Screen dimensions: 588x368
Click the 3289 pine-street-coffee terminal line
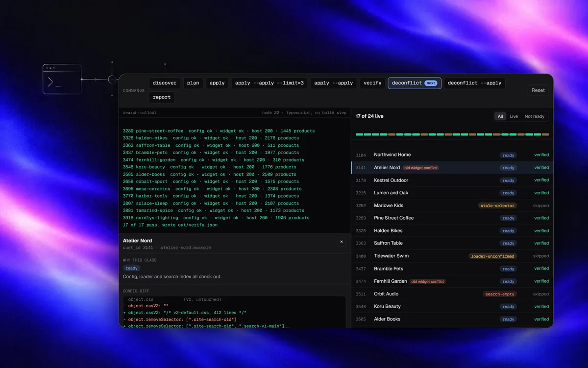[x=219, y=131]
